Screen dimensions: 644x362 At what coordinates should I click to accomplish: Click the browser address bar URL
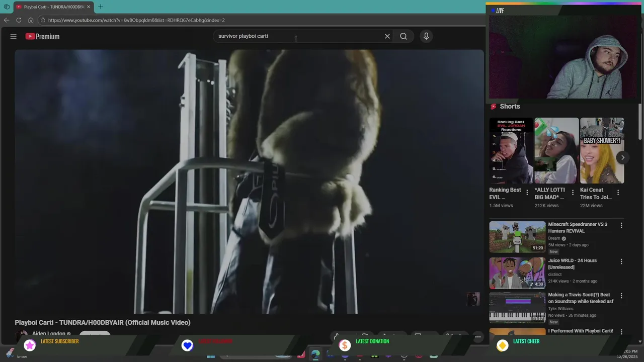click(136, 20)
